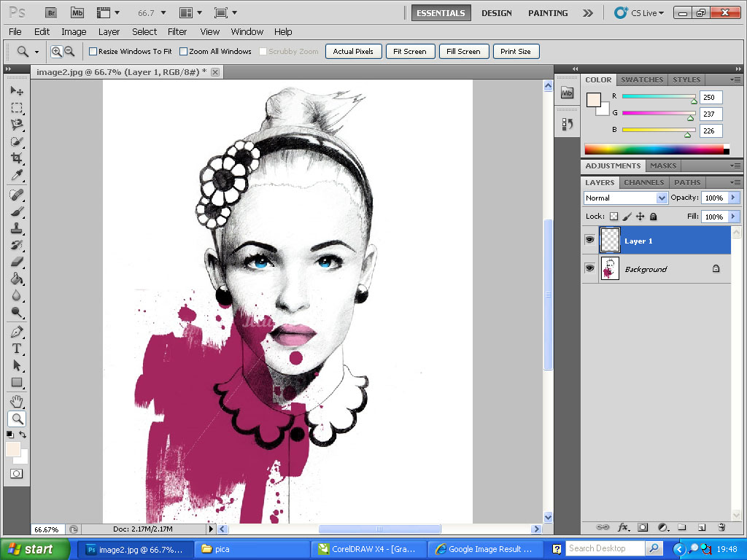Screen dimensions: 747x560
Task: Click the Print Size button
Action: point(516,52)
